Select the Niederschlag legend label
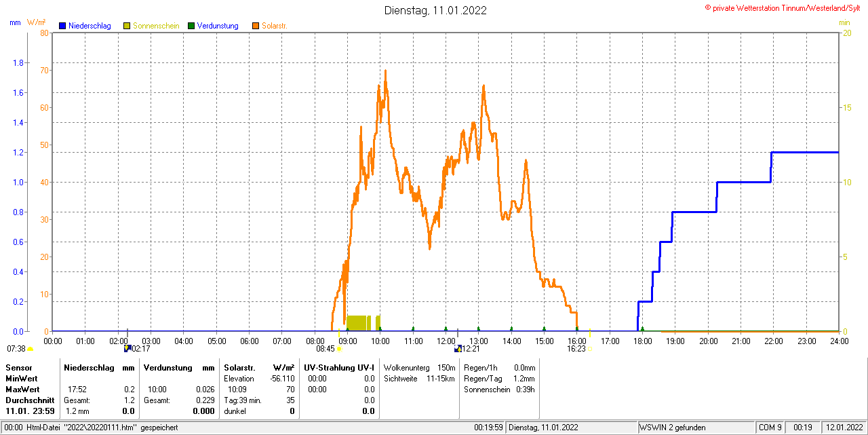The image size is (868, 435). pyautogui.click(x=90, y=26)
